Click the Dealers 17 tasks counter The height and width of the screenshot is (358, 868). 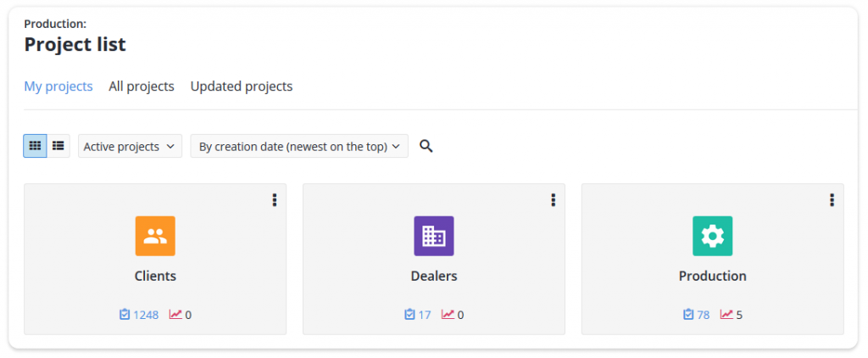417,315
